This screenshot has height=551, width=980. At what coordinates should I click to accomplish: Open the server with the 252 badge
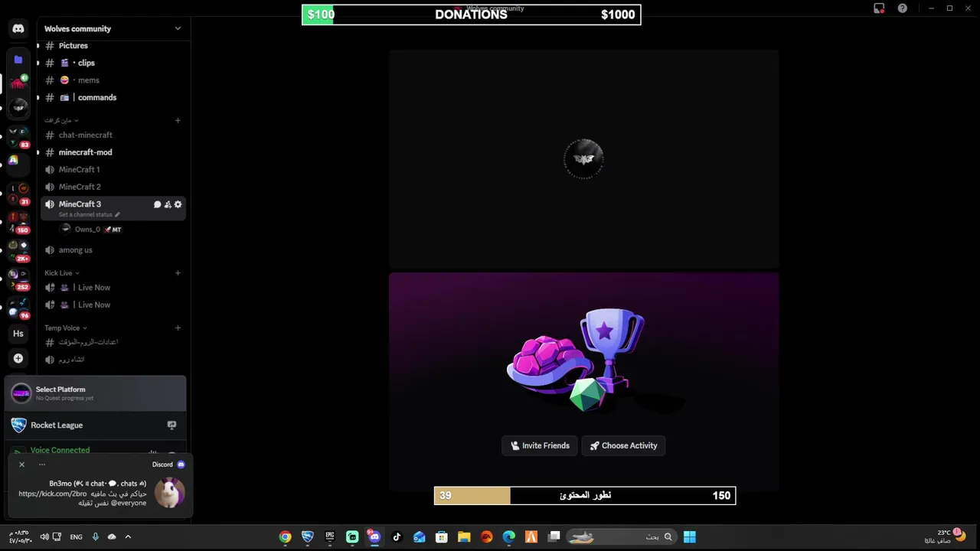[18, 279]
